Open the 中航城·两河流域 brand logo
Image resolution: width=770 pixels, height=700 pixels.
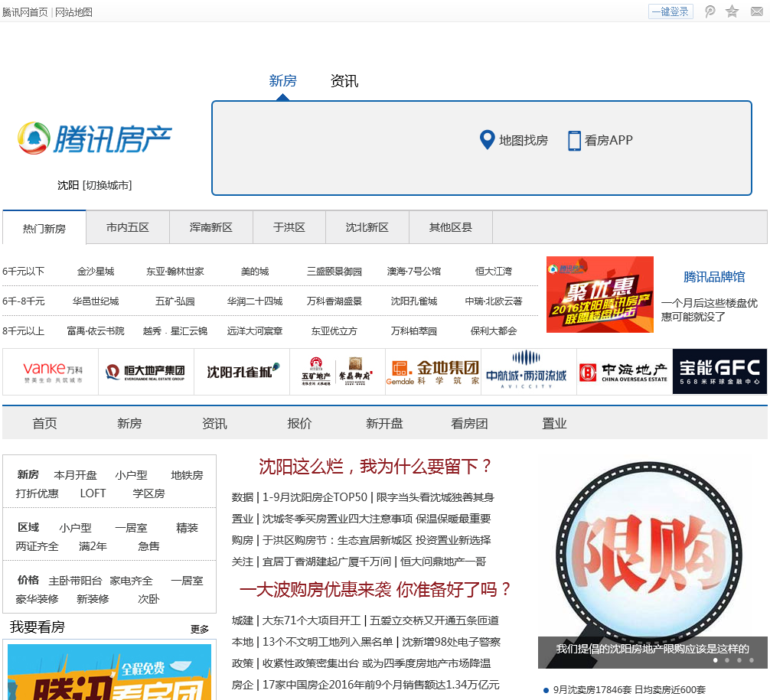(527, 370)
